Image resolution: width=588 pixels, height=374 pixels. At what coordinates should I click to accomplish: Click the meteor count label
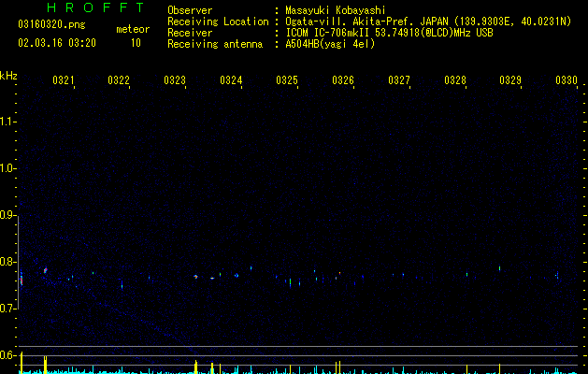coord(133,29)
